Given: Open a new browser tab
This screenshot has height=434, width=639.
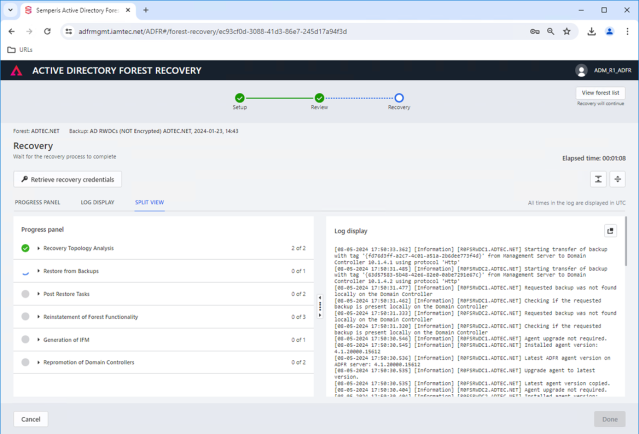Looking at the screenshot, I should (x=145, y=10).
